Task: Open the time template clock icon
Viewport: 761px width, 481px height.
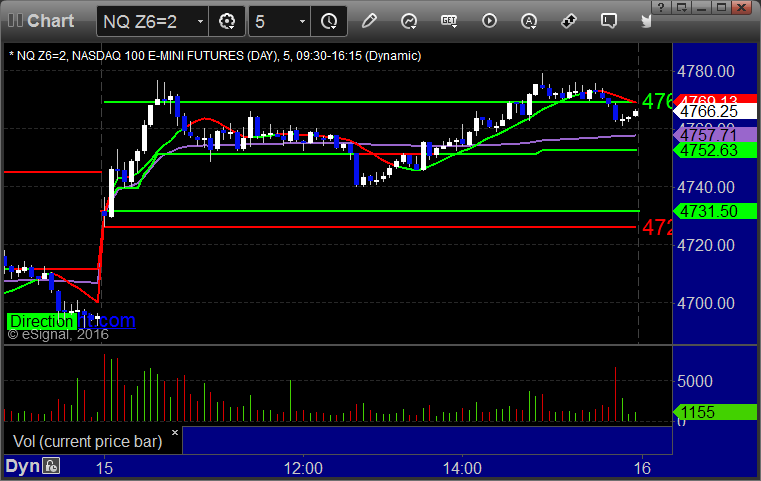Action: tap(329, 21)
